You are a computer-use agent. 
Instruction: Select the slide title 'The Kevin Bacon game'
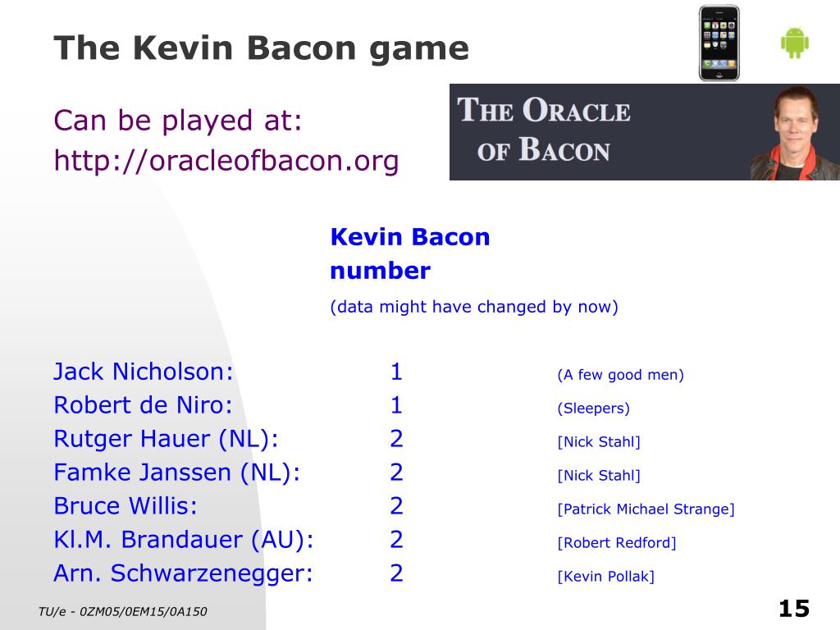tap(262, 48)
